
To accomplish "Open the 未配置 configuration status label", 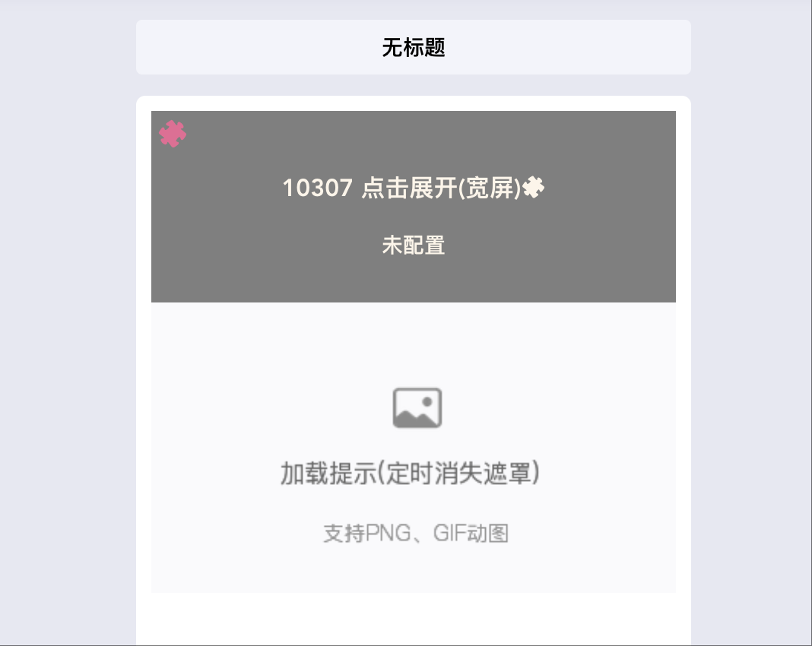I will point(414,245).
